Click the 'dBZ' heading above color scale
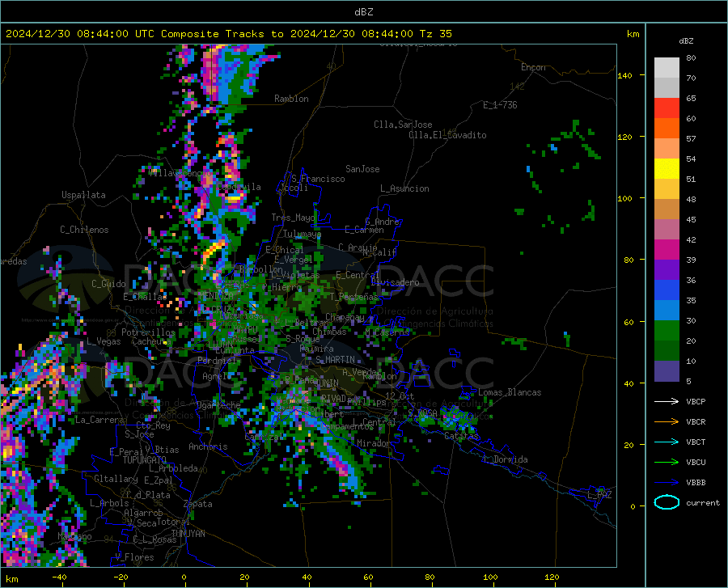Viewport: 728px width, 588px height. [686, 40]
